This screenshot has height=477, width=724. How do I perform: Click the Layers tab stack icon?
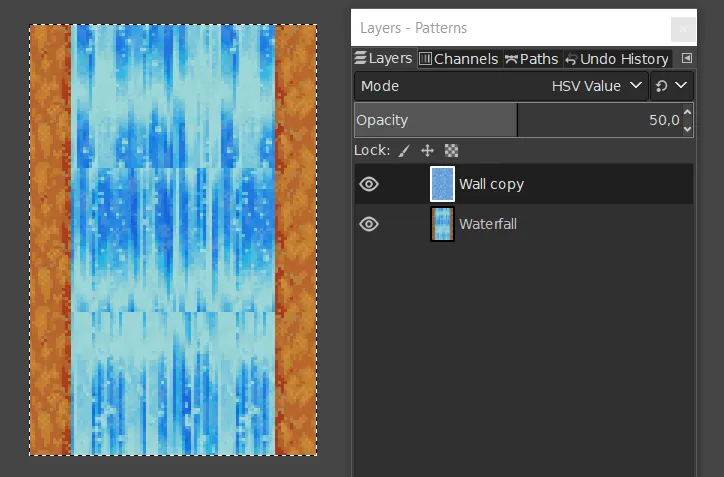361,58
